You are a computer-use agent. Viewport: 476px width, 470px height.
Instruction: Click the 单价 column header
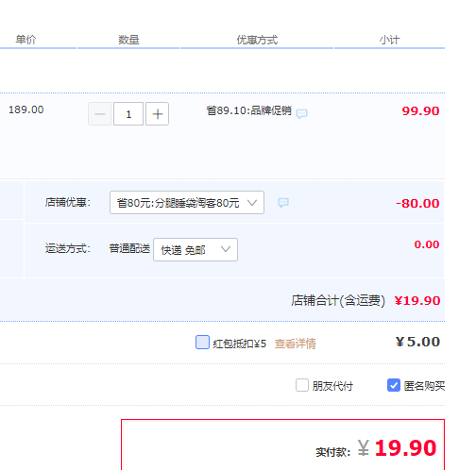(x=25, y=40)
